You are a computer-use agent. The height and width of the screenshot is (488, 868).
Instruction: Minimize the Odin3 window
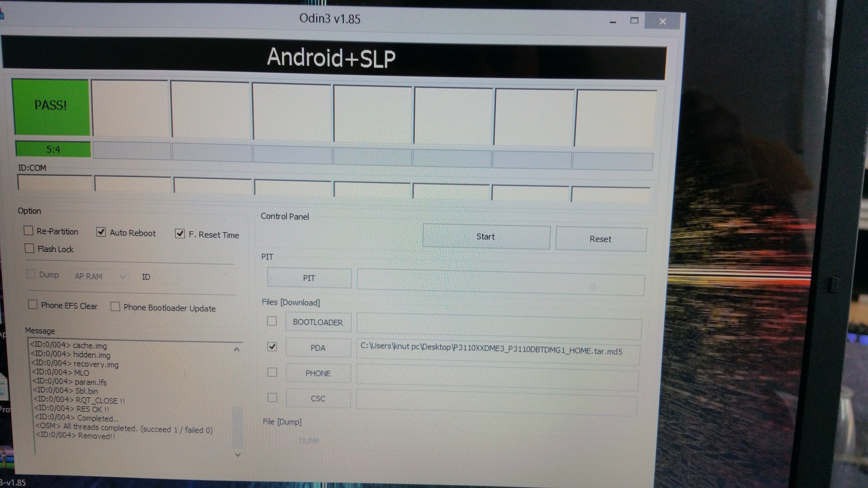coord(613,21)
